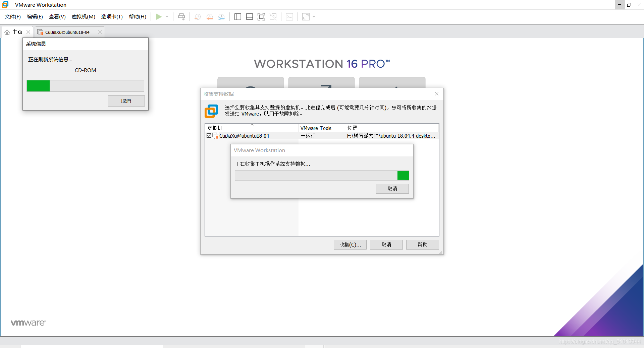Sort by the VMware Tools column header
Viewport: 644px width, 348px height.
coord(322,128)
